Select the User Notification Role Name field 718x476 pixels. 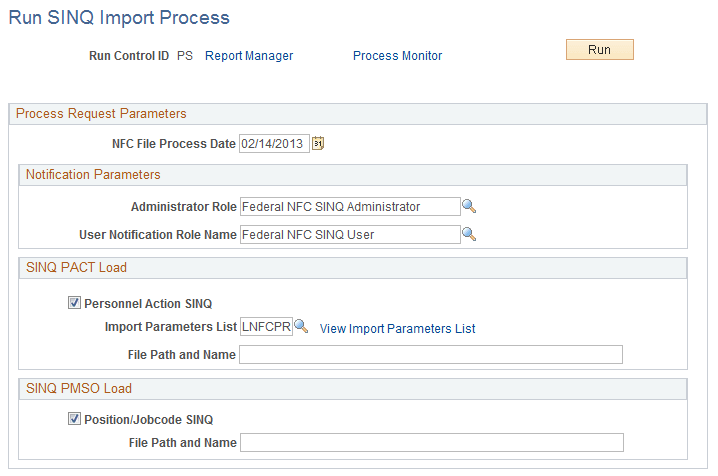(x=349, y=235)
